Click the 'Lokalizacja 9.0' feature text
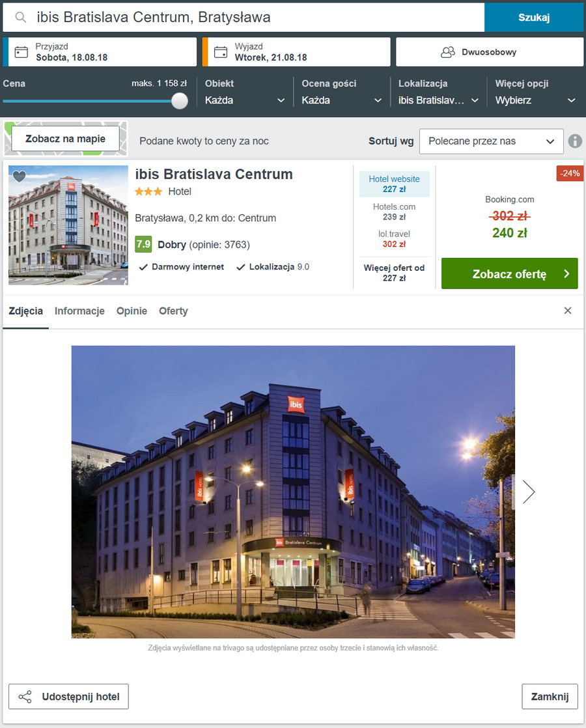This screenshot has width=586, height=728. (279, 267)
